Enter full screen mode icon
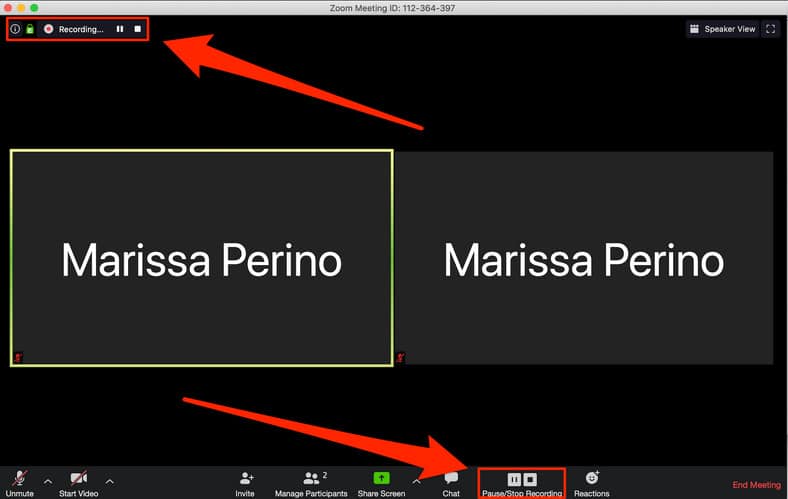The image size is (788, 499). (x=770, y=29)
